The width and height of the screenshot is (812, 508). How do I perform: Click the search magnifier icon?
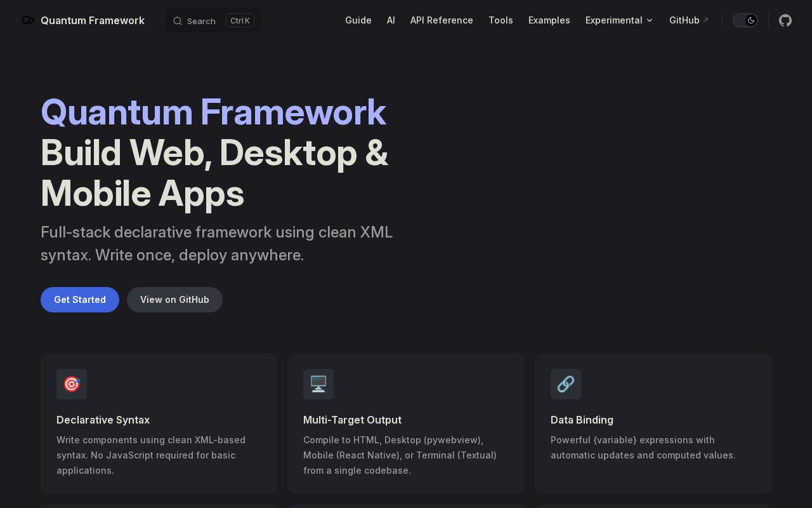178,21
